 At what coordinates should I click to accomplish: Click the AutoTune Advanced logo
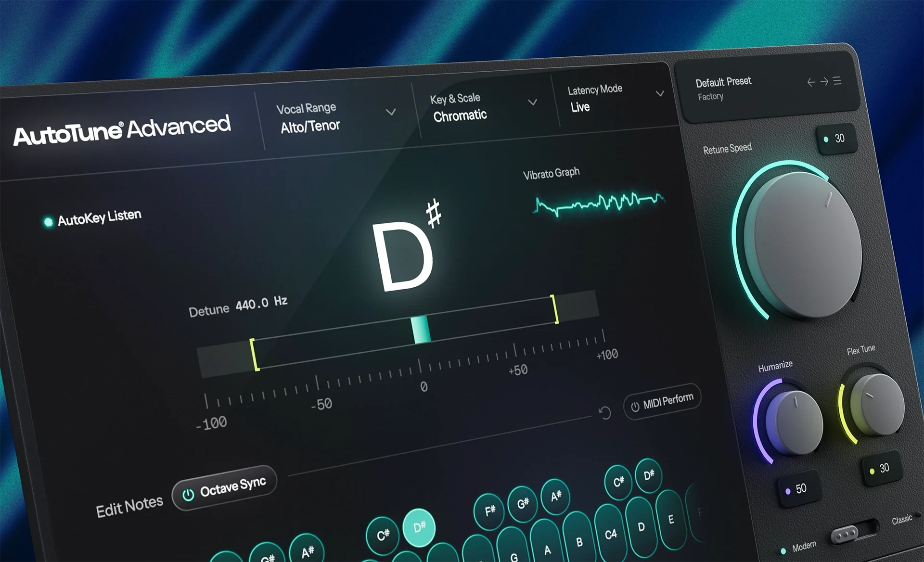tap(122, 129)
